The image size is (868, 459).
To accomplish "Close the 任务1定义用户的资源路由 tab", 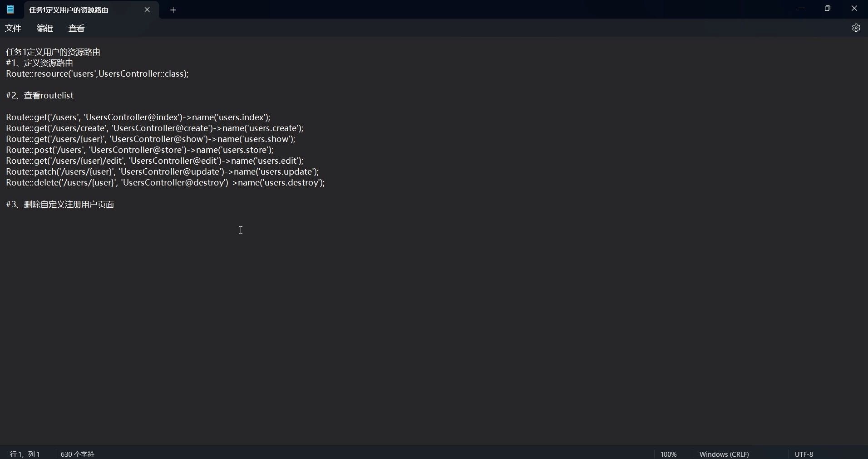I will [x=148, y=10].
